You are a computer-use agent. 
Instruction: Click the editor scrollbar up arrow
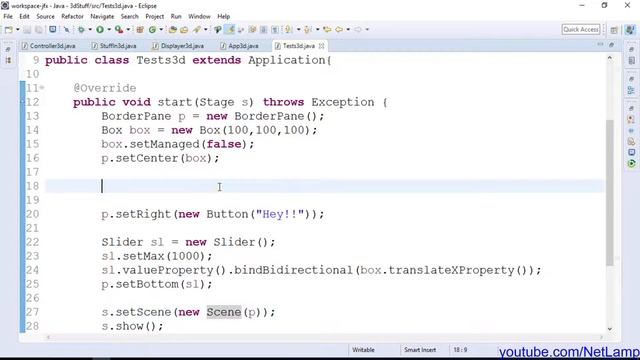tap(610, 58)
